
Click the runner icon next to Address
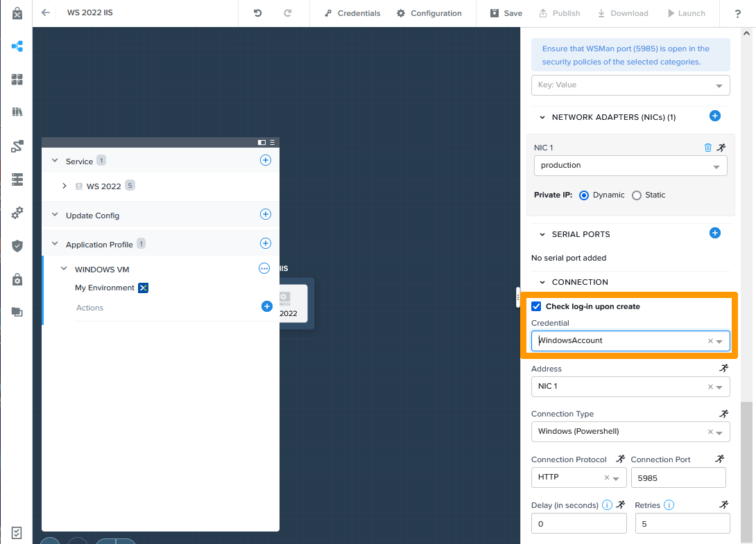tap(723, 368)
